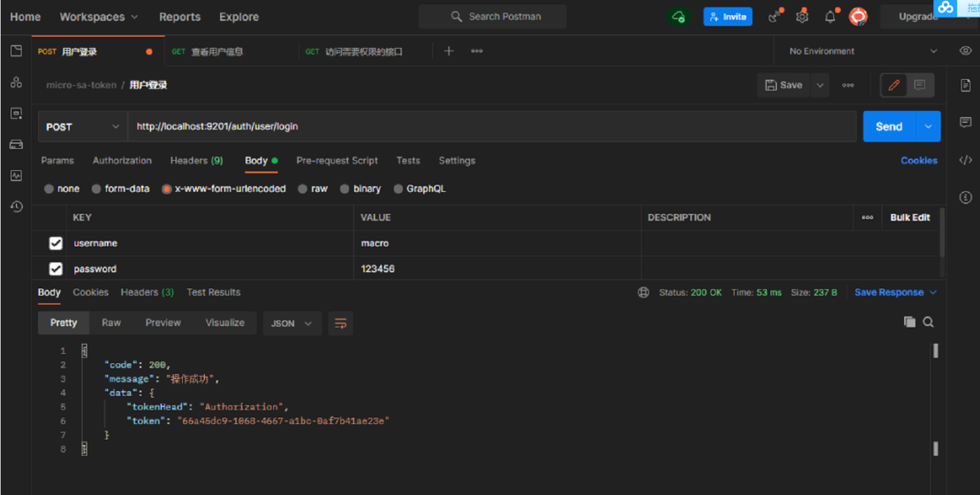Switch to the Authorization tab

pyautogui.click(x=122, y=161)
